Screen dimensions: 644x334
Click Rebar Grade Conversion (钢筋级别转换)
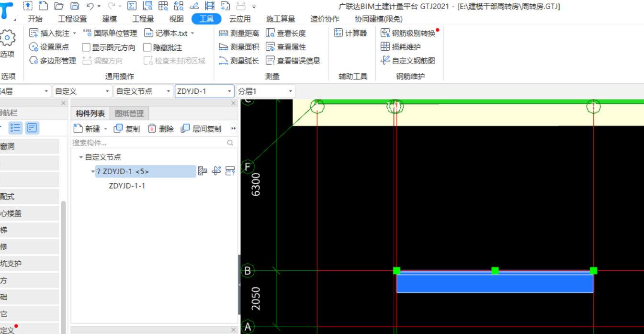click(408, 33)
